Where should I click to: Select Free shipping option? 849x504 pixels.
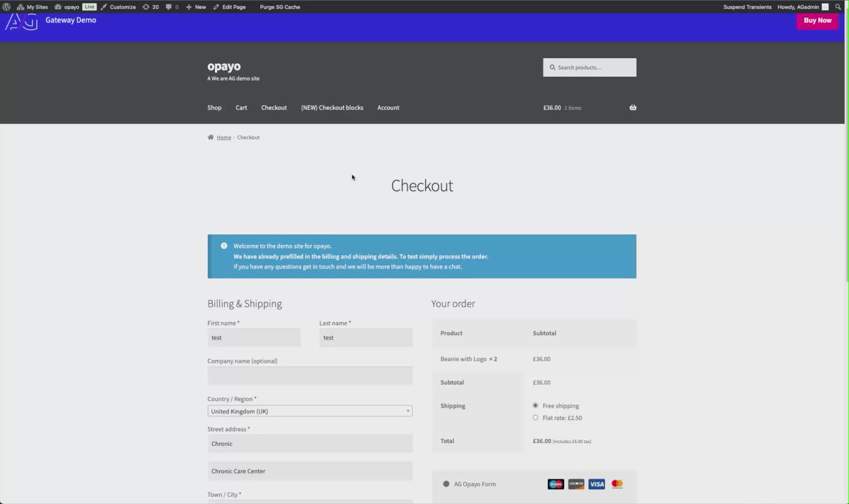tap(535, 405)
